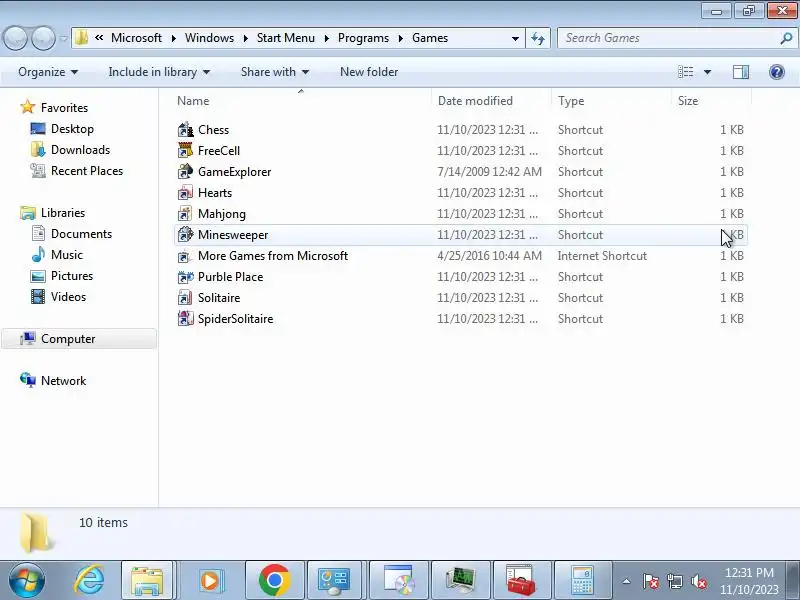Open the red toolbox taskbar icon
The height and width of the screenshot is (600, 800).
tap(520, 581)
